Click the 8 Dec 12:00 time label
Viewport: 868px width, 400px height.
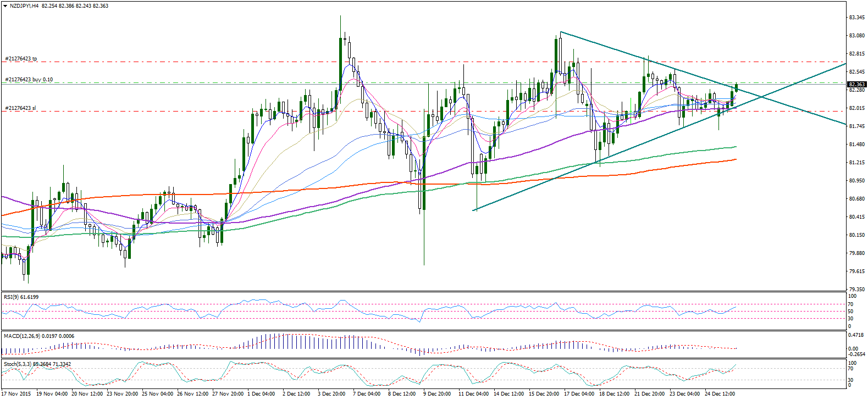pyautogui.click(x=402, y=394)
